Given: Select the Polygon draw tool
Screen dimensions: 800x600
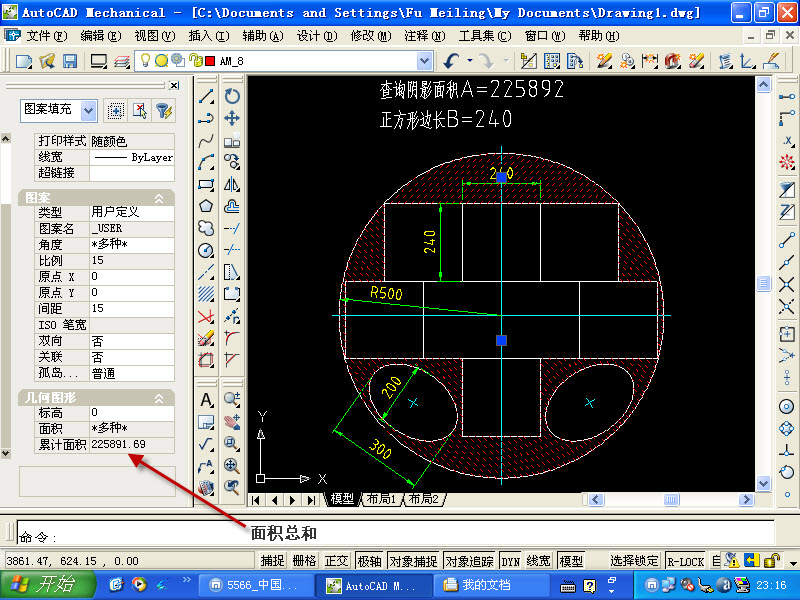Looking at the screenshot, I should [206, 206].
